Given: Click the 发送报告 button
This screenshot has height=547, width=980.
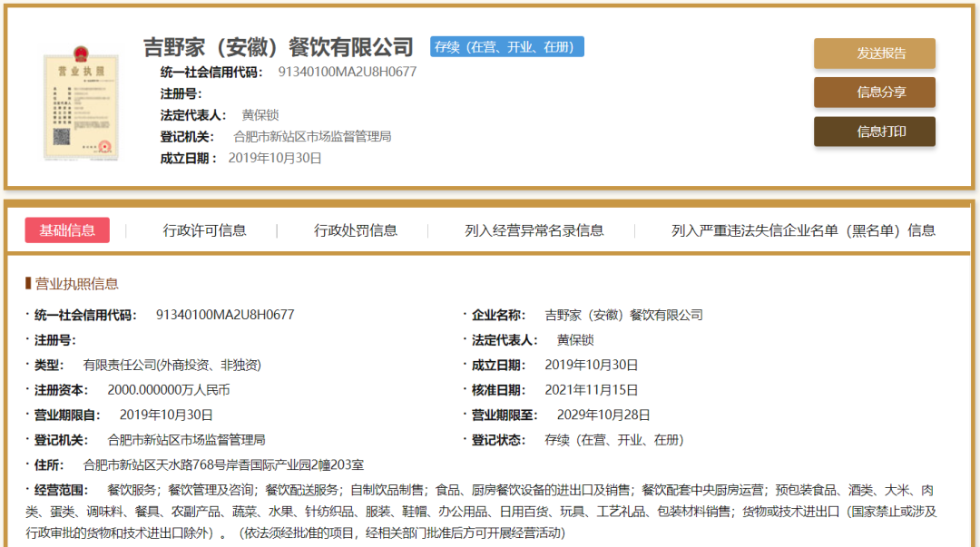Looking at the screenshot, I should pos(875,54).
